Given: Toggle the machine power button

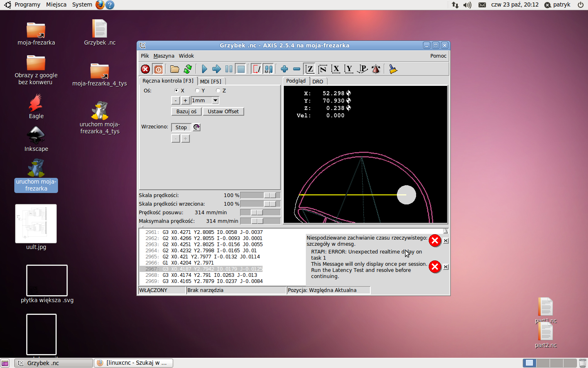Looking at the screenshot, I should [x=158, y=69].
